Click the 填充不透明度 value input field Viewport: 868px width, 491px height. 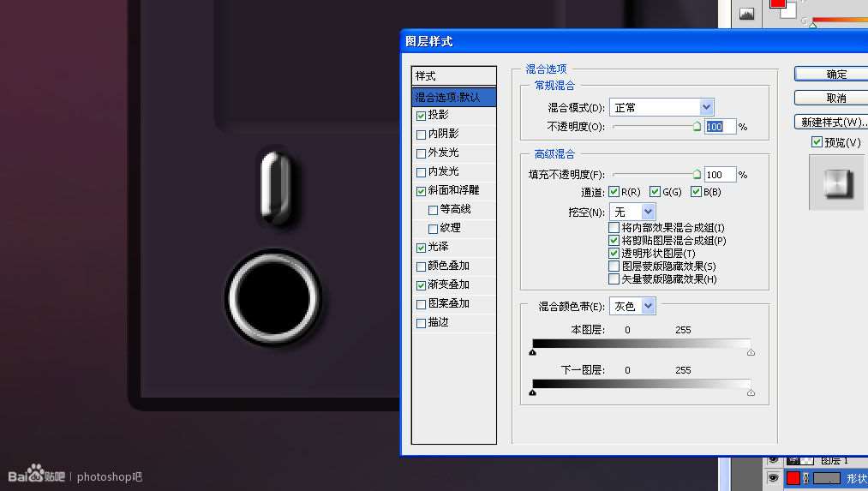[x=720, y=174]
